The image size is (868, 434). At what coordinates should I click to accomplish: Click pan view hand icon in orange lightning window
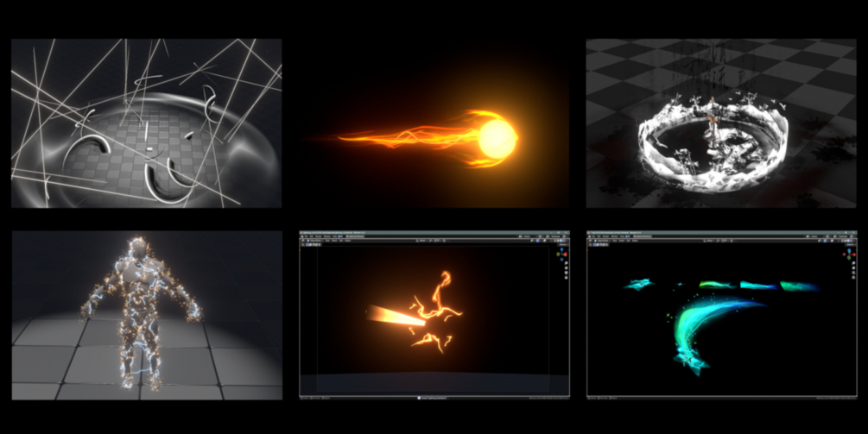567,268
